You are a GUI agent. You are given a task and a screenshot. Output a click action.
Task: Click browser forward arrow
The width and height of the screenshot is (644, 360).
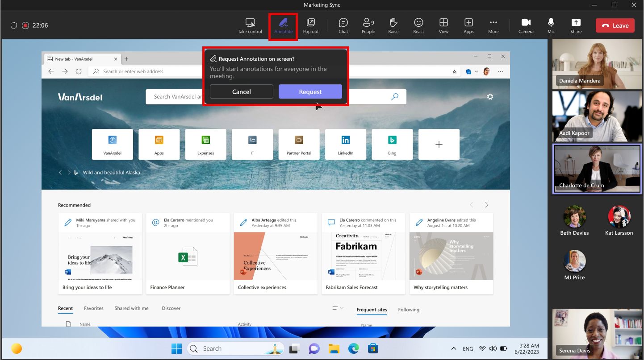pyautogui.click(x=65, y=71)
